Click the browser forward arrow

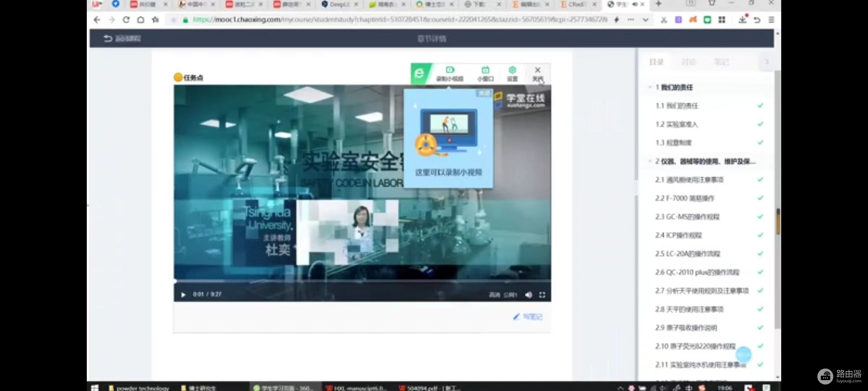click(111, 20)
